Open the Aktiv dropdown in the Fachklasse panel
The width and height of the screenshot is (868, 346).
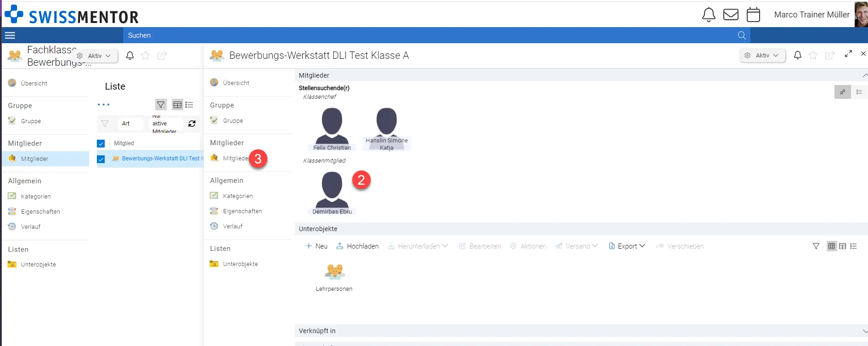[95, 56]
